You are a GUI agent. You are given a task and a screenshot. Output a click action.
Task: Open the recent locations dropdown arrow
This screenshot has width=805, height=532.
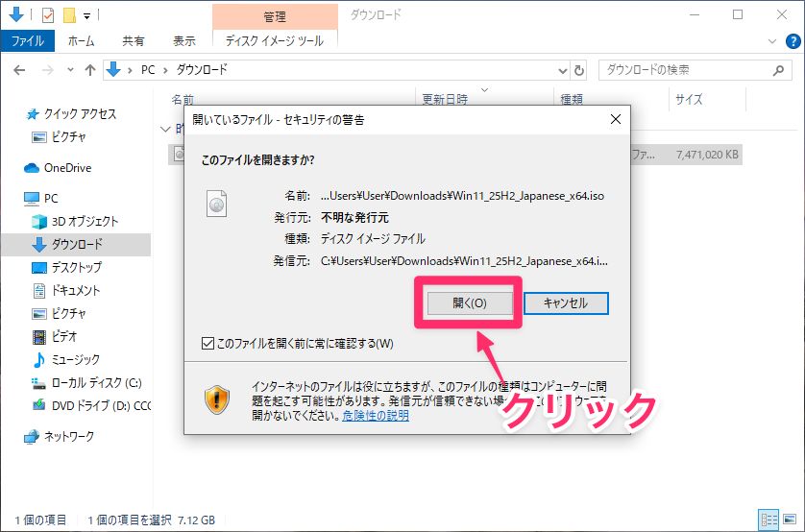coord(69,70)
